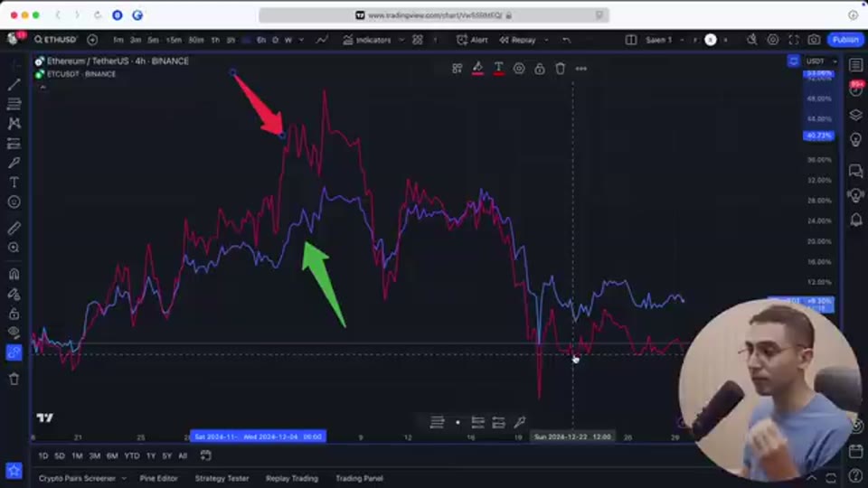Set date range to YTD
The image size is (868, 488).
point(132,455)
